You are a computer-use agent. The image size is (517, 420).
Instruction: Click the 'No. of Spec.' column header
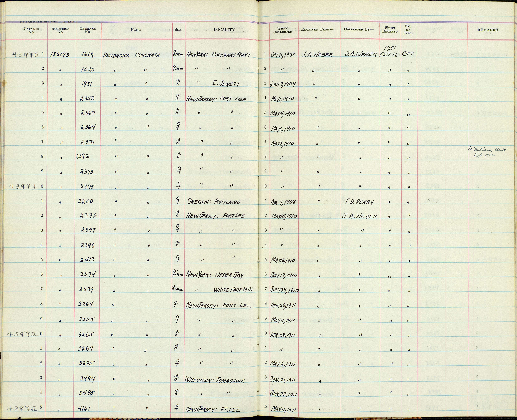[408, 30]
